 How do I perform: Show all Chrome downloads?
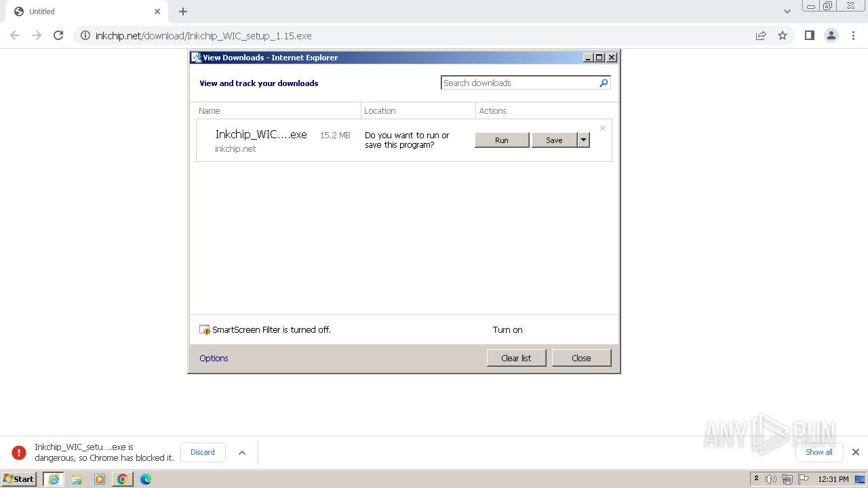818,452
